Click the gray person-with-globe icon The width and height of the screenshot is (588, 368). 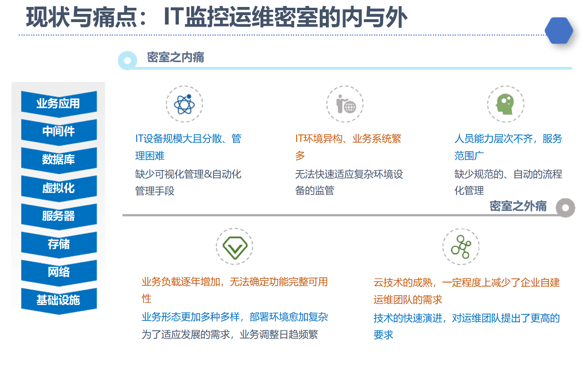[345, 104]
